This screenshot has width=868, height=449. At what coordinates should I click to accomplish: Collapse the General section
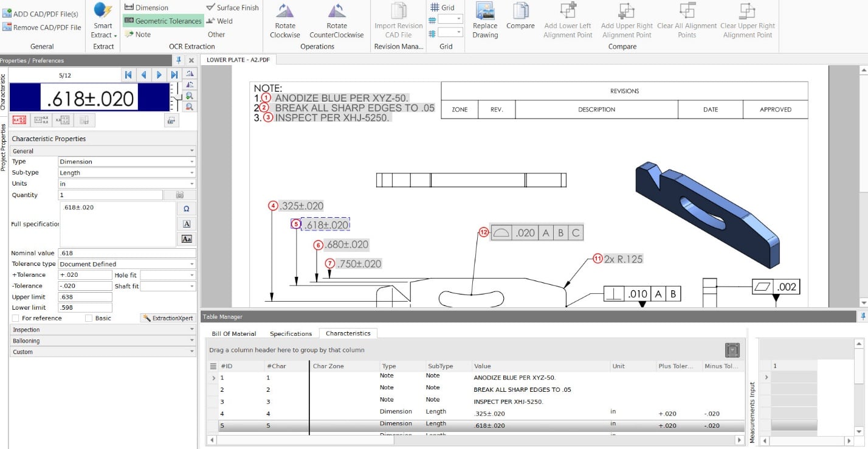pyautogui.click(x=103, y=151)
